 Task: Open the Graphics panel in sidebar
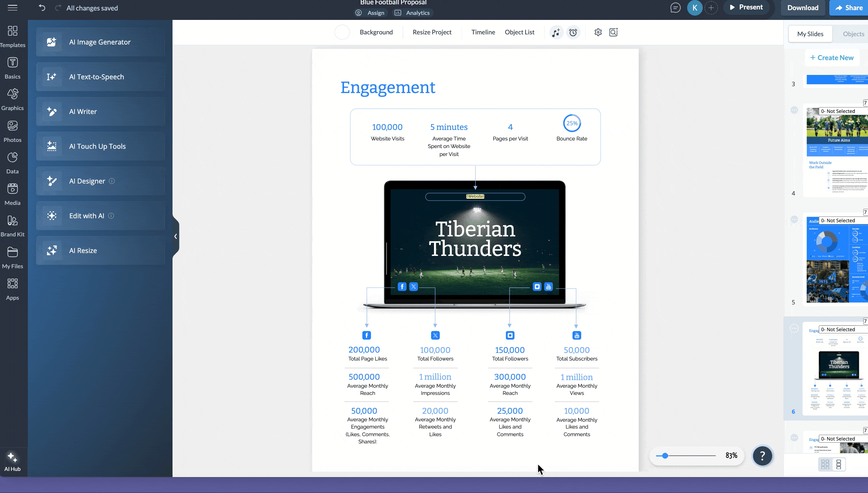click(x=13, y=98)
